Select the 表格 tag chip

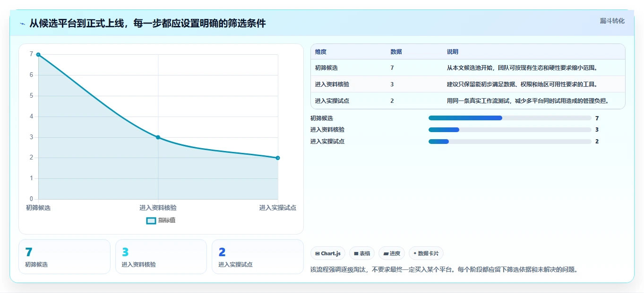click(362, 253)
